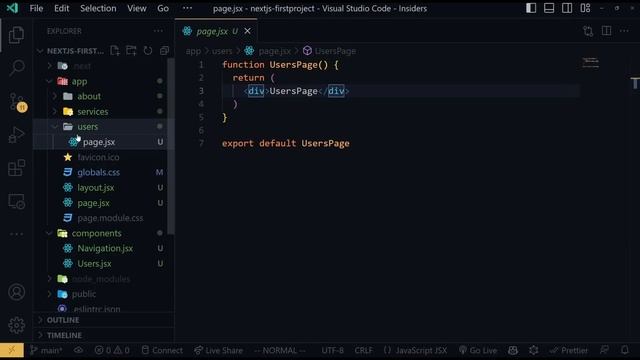Open the Remote Explorer view
The width and height of the screenshot is (640, 360).
(16, 201)
